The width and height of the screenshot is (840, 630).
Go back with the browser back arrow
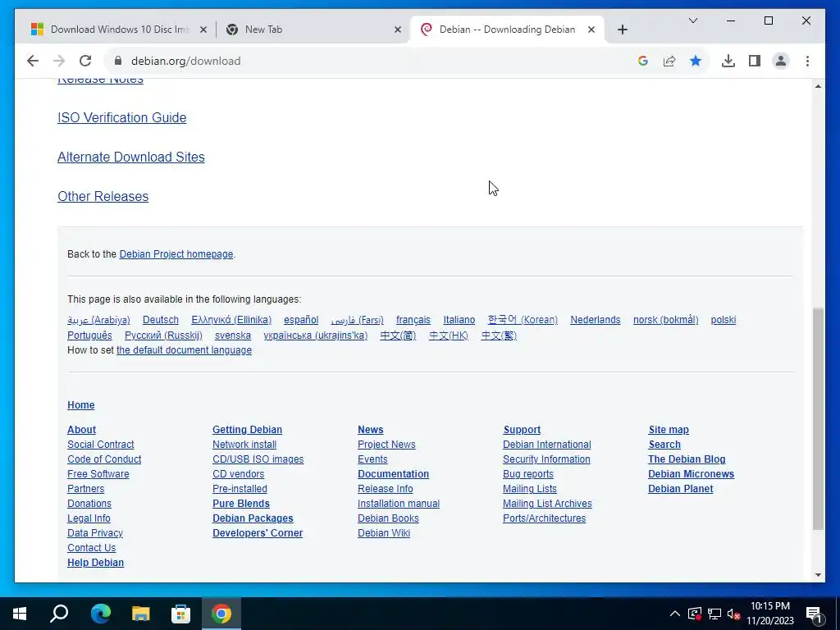[x=33, y=61]
